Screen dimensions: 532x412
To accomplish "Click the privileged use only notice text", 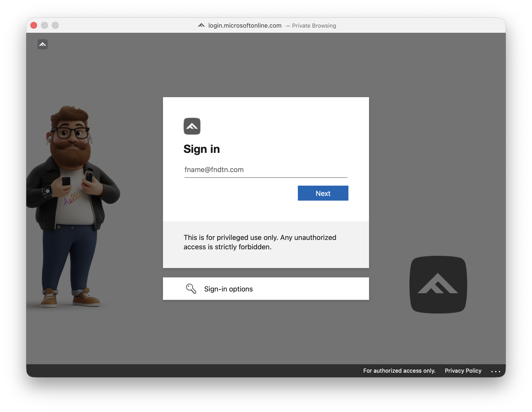I will pos(260,242).
